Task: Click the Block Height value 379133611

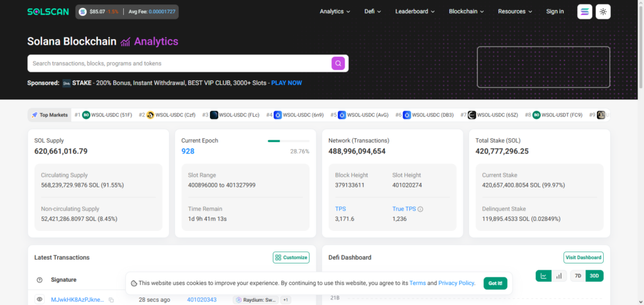Action: point(350,185)
